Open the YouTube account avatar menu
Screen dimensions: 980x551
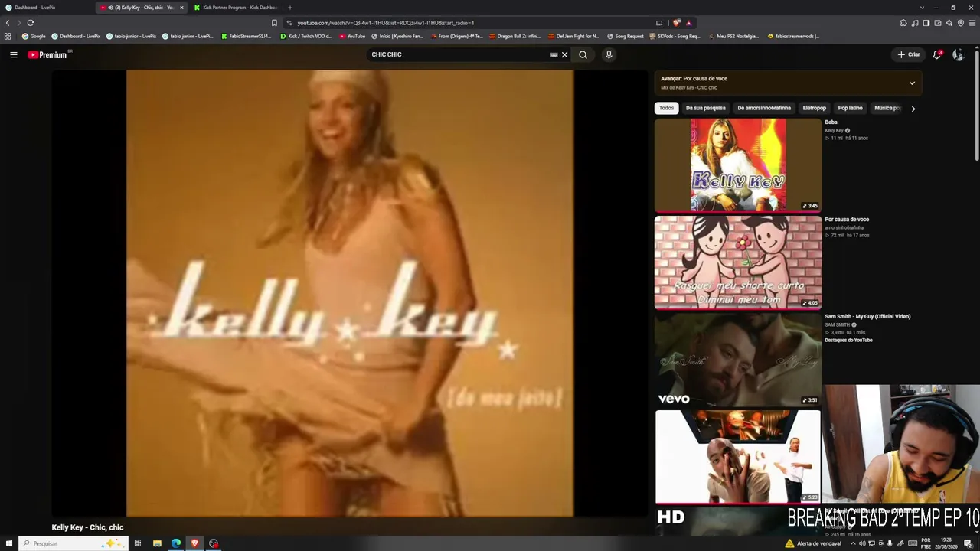point(958,54)
